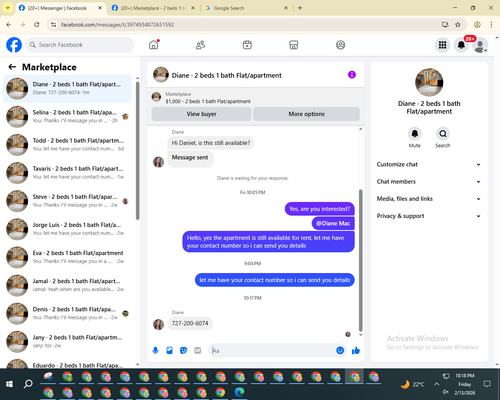Open the Marketplace storefront icon in top navigation

coord(294,45)
